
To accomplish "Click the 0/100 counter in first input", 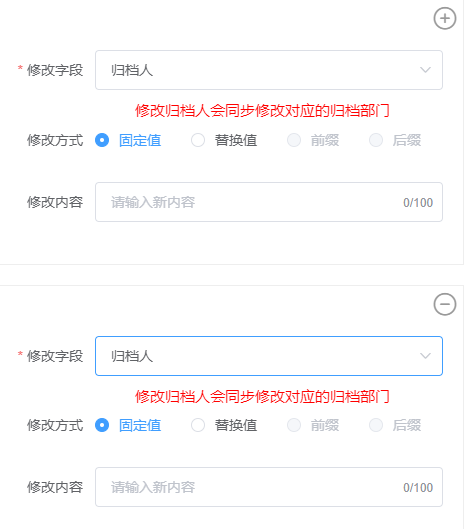I will click(418, 202).
